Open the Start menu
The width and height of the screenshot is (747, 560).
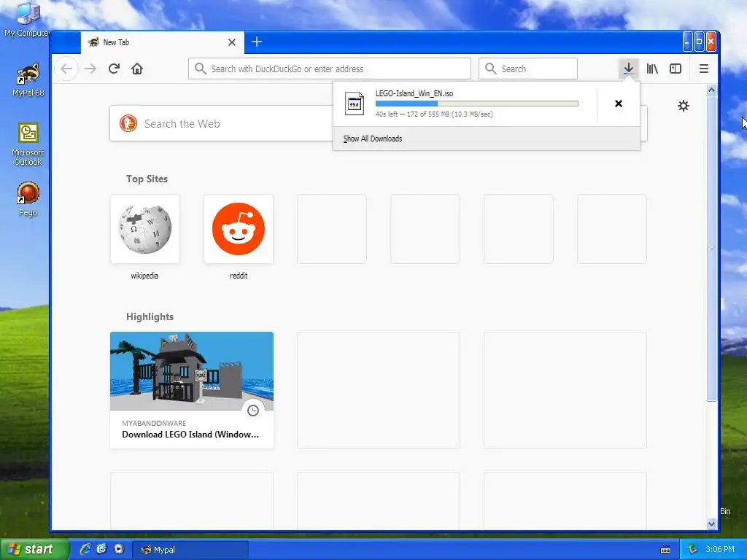coord(34,549)
